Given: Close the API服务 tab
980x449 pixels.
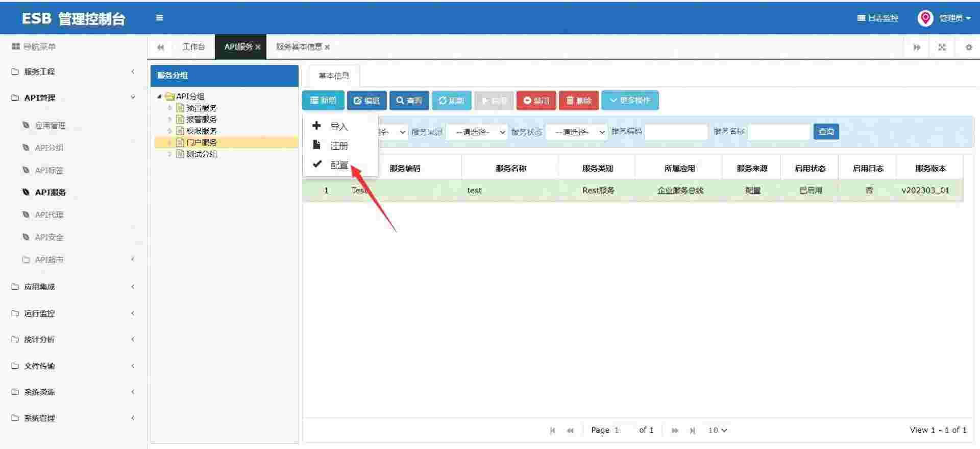Looking at the screenshot, I should [258, 47].
